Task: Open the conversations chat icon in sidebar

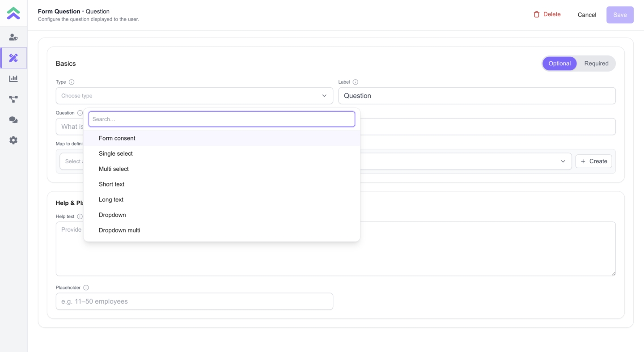Action: pos(13,120)
